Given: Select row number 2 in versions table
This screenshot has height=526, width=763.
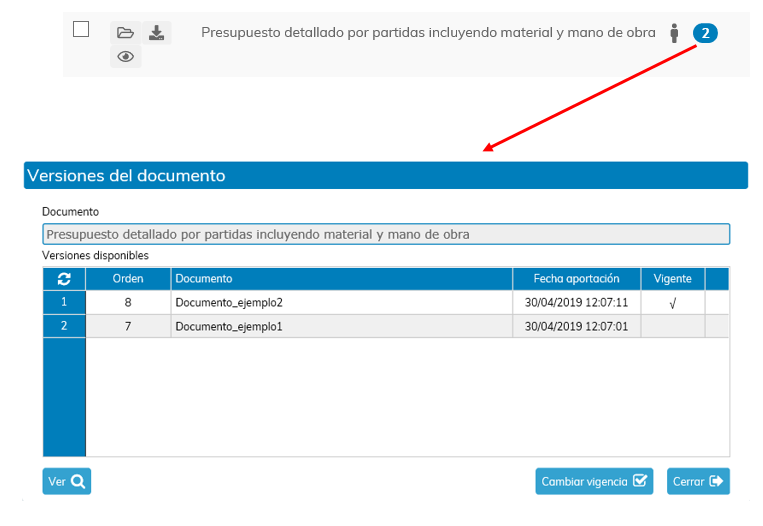Looking at the screenshot, I should 64,326.
